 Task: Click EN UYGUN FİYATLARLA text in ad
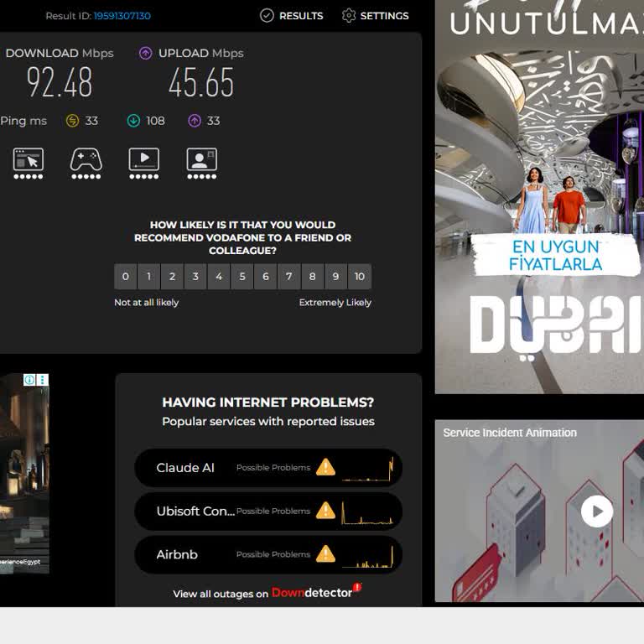[x=556, y=256]
